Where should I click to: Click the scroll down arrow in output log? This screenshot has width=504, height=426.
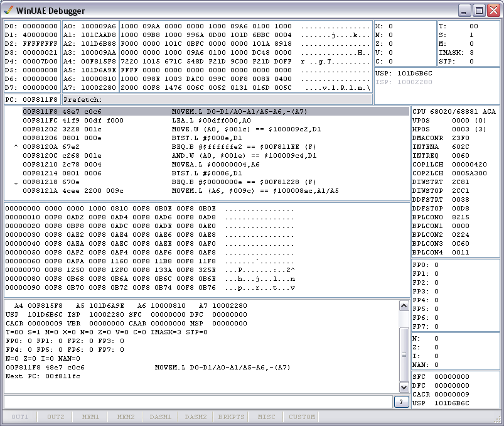[x=404, y=388]
